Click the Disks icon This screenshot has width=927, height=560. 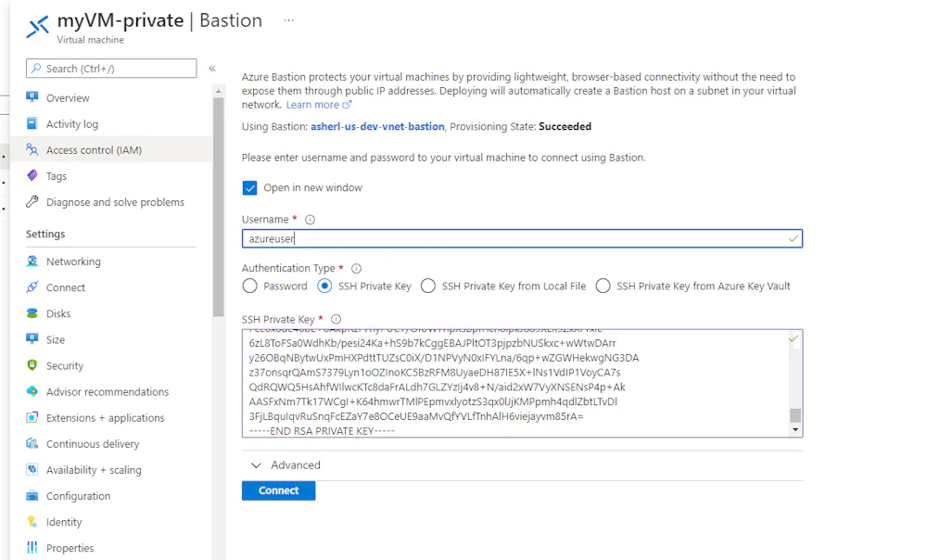(x=32, y=313)
